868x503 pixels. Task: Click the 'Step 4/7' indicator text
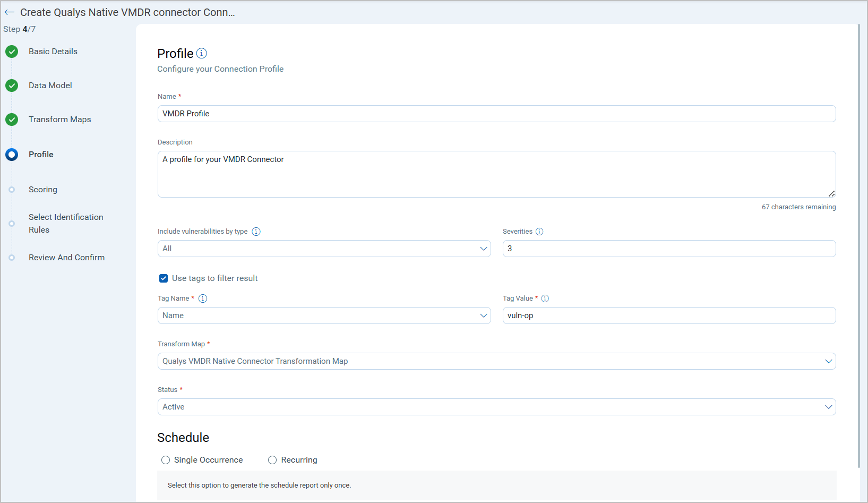(20, 29)
